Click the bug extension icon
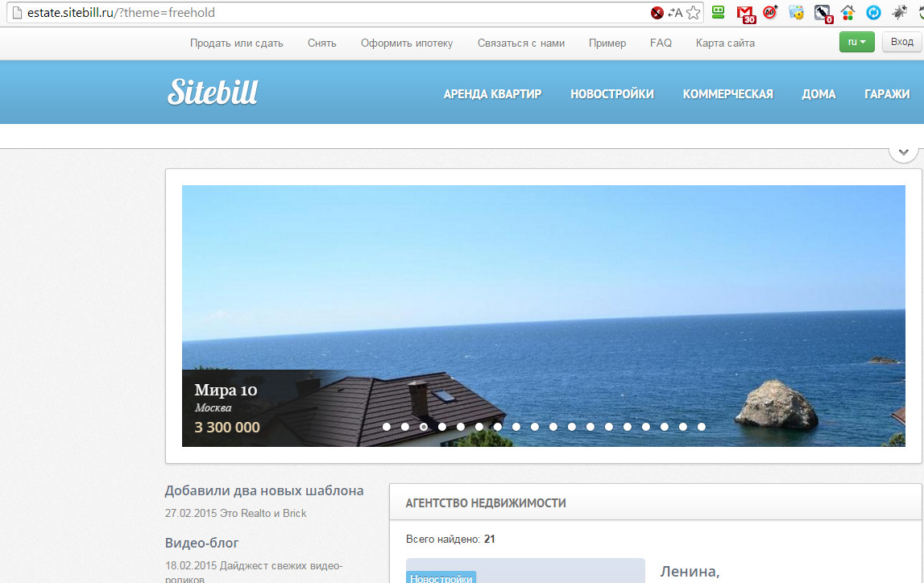The width and height of the screenshot is (924, 583). pyautogui.click(x=899, y=13)
